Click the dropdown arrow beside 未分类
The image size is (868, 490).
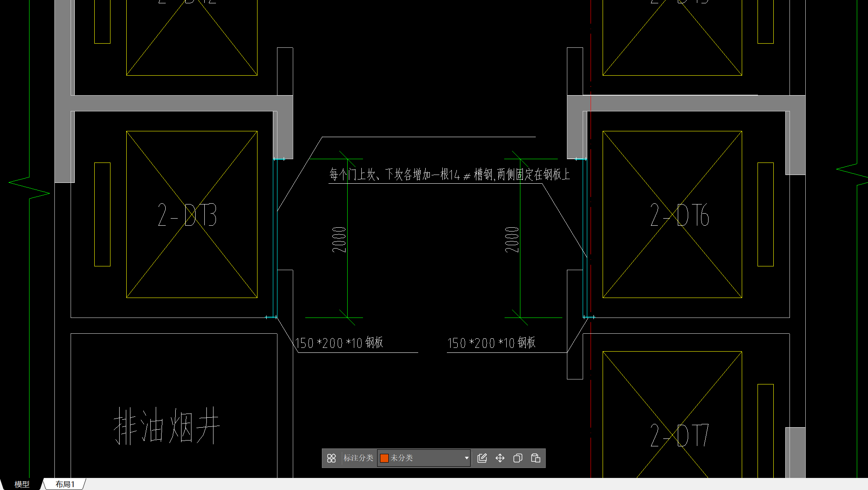coord(466,458)
